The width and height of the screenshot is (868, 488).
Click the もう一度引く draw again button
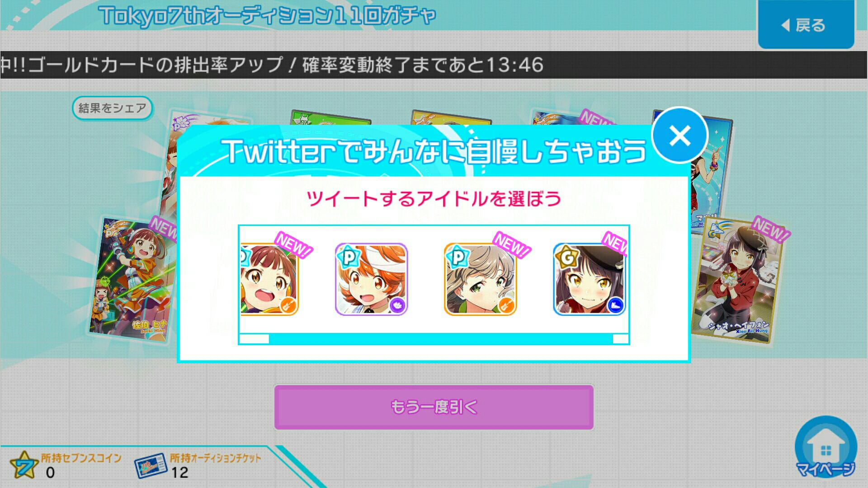[x=434, y=407]
